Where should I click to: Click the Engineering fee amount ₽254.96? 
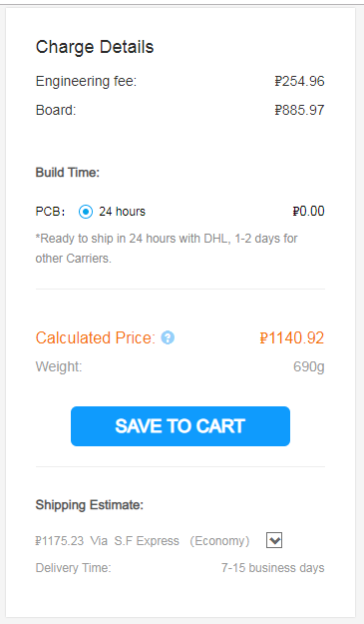click(x=299, y=81)
